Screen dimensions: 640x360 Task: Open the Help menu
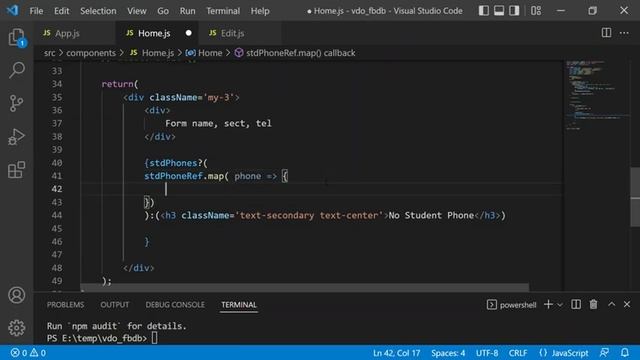[260, 11]
